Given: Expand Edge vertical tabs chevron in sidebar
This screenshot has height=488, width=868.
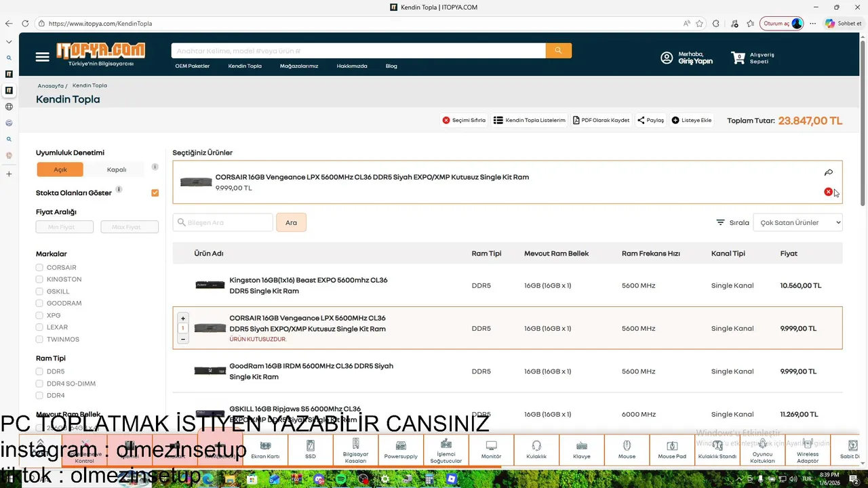Looking at the screenshot, I should (x=9, y=41).
